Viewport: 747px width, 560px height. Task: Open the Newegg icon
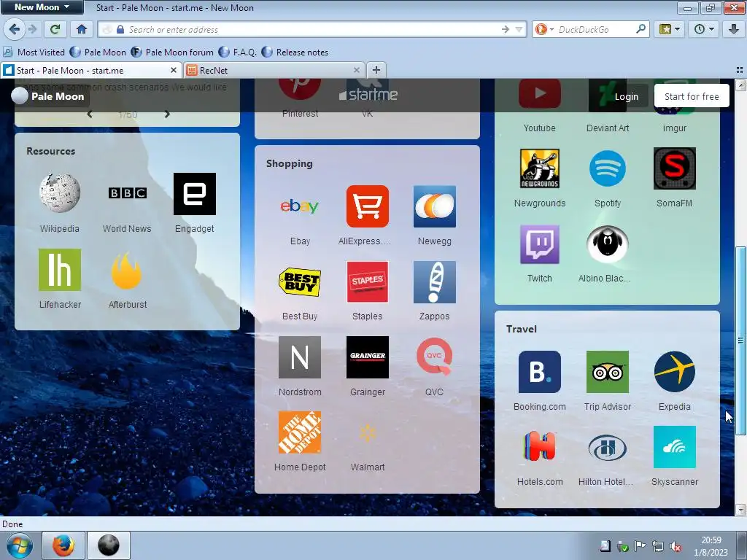pyautogui.click(x=435, y=206)
